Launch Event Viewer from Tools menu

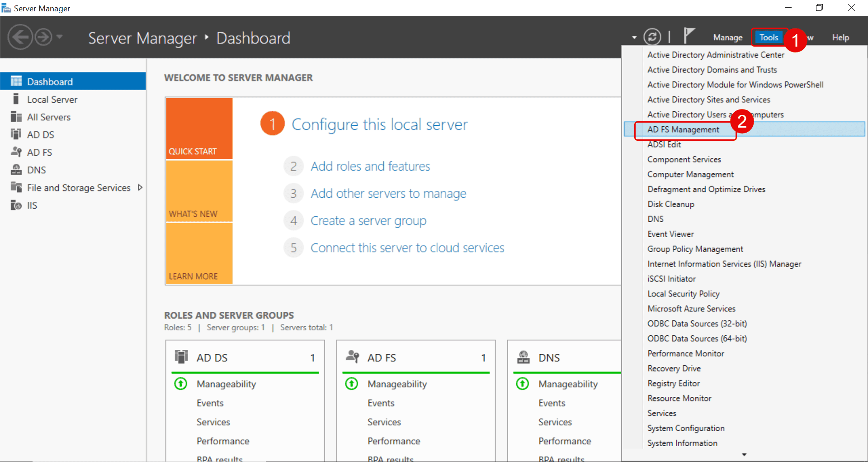tap(670, 234)
